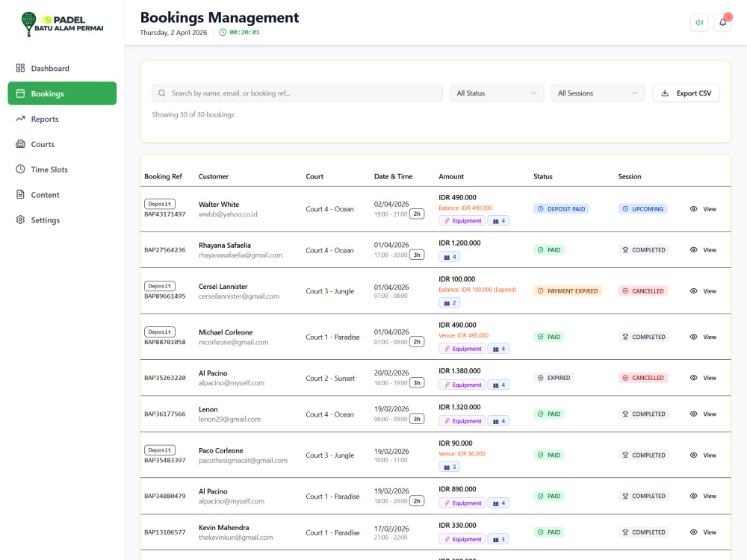Click Deposit tag on Walter White booking
This screenshot has width=747, height=560.
tap(160, 204)
